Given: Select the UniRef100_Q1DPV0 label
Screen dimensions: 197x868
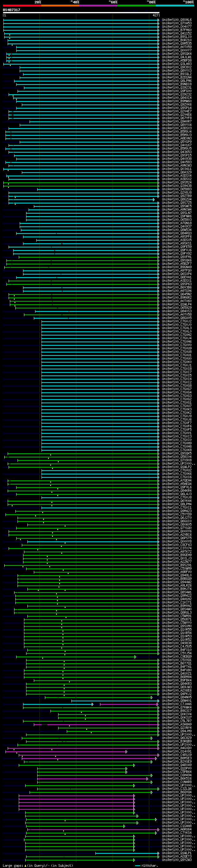Looking at the screenshot, I should 177,768.
